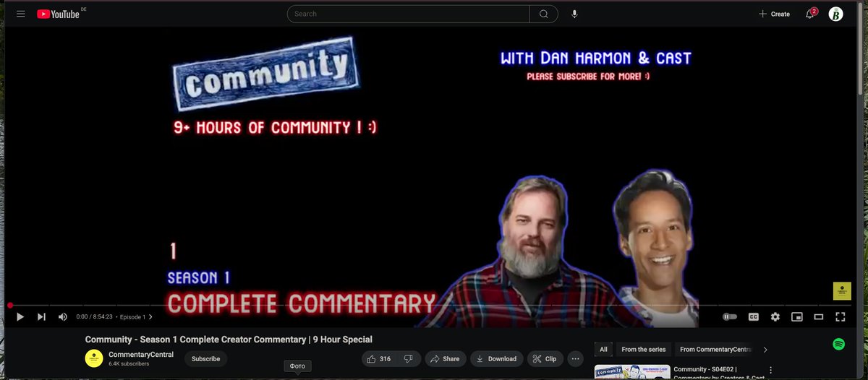868x380 pixels.
Task: Enter full screen mode
Action: click(x=841, y=316)
